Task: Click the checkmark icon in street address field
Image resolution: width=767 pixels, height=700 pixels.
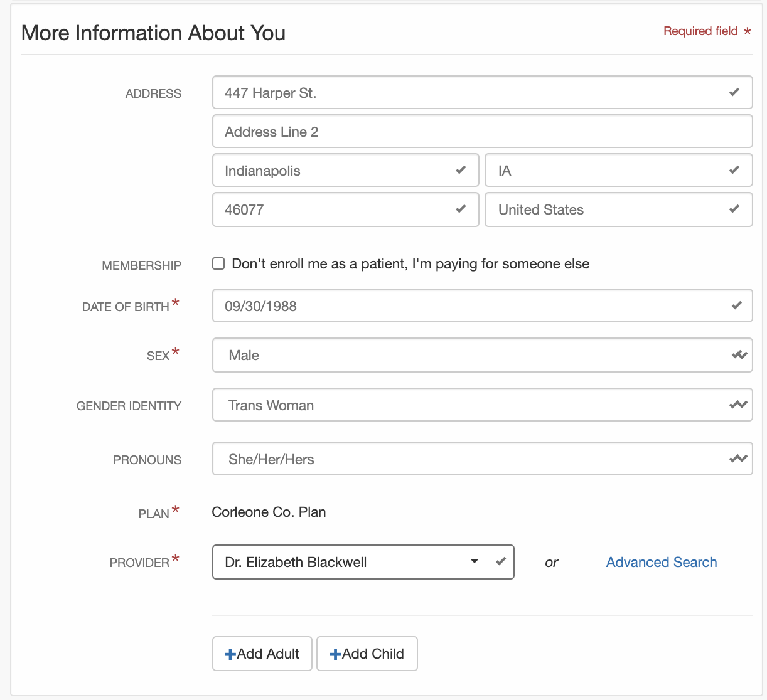Action: click(x=734, y=93)
